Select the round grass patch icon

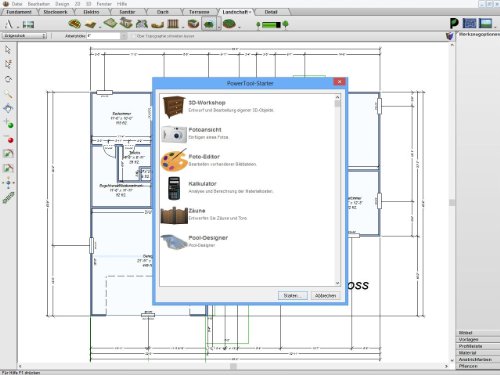pos(229,24)
